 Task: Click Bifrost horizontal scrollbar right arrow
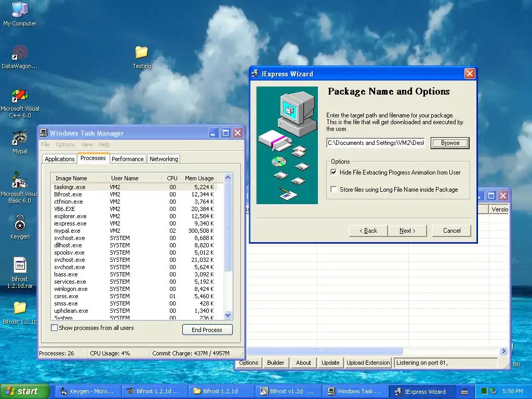pos(503,351)
